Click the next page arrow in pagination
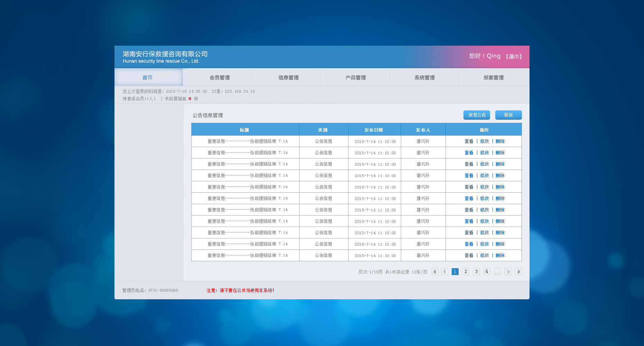Image resolution: width=644 pixels, height=346 pixels. click(508, 272)
